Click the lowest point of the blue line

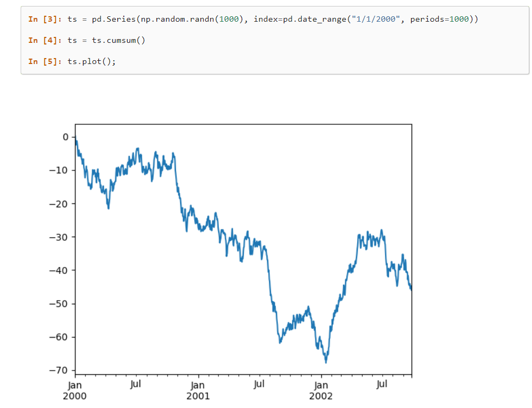(326, 362)
